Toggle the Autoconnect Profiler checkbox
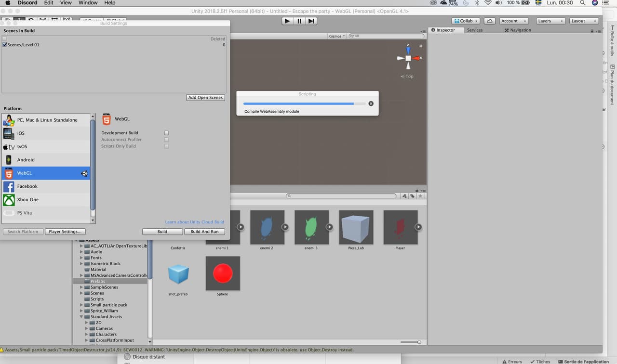Viewport: 617px width, 364px height. (x=166, y=140)
